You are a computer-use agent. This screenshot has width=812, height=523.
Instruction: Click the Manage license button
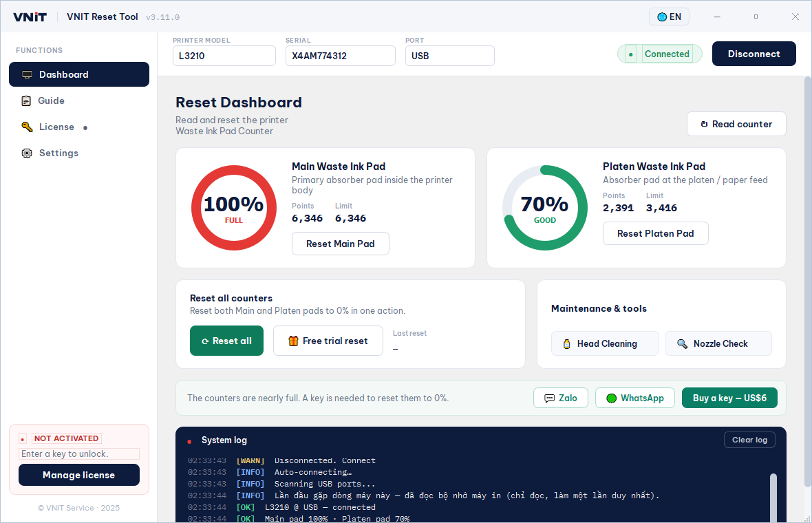[79, 475]
